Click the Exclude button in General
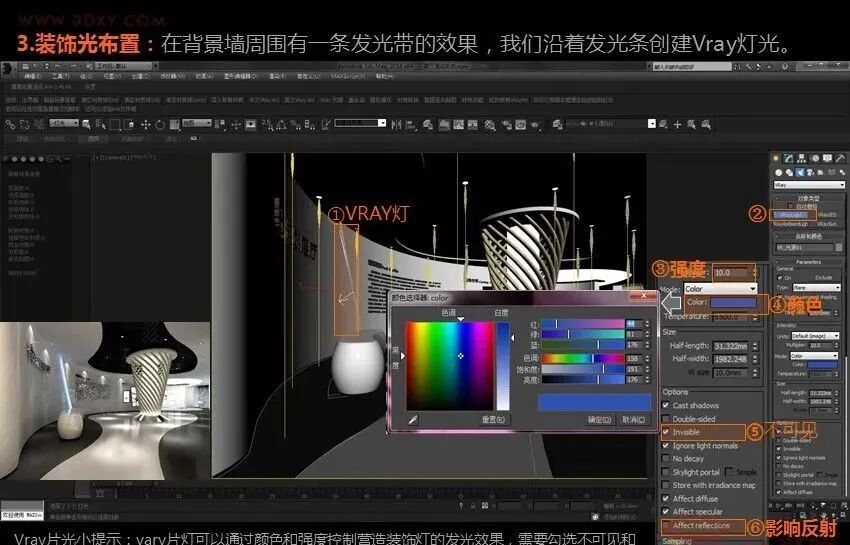This screenshot has width=850, height=545. tap(823, 277)
